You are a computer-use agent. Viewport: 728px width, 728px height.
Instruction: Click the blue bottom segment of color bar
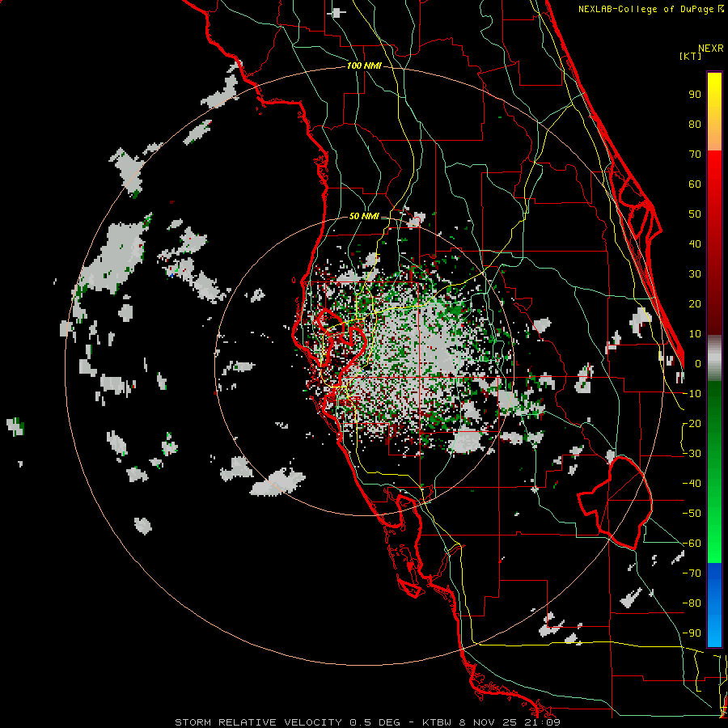pos(714,605)
